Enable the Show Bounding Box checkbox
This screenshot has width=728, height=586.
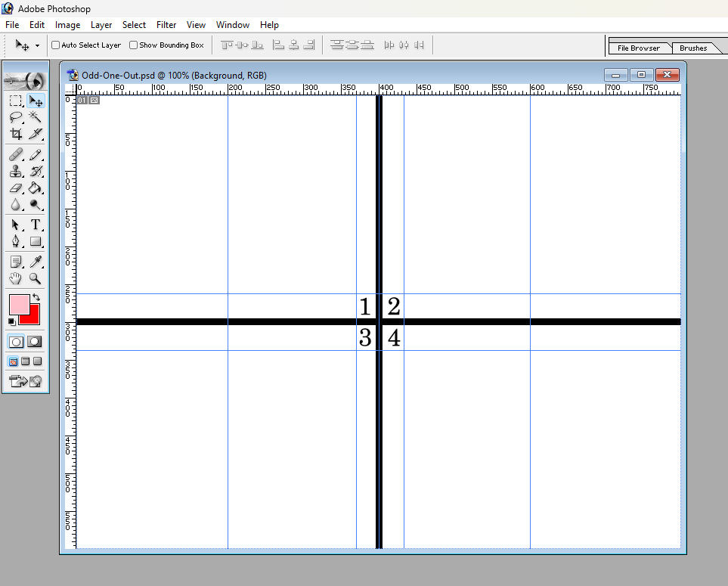tap(134, 45)
